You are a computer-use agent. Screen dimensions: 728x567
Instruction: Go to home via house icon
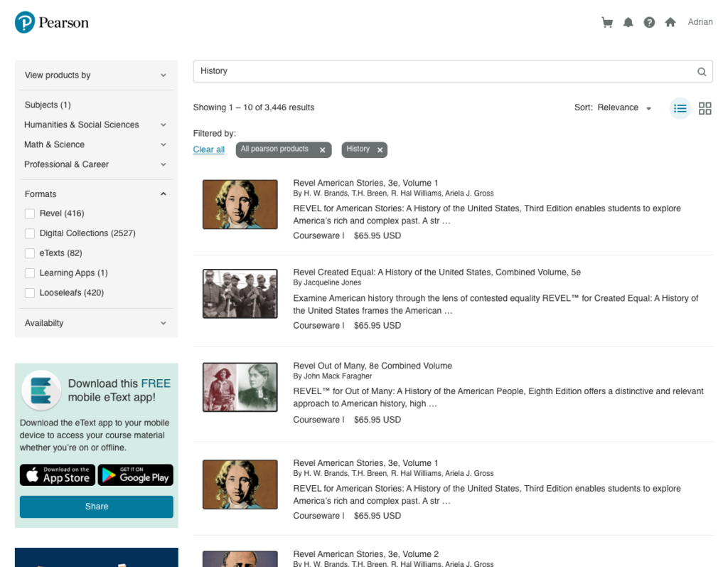(670, 22)
